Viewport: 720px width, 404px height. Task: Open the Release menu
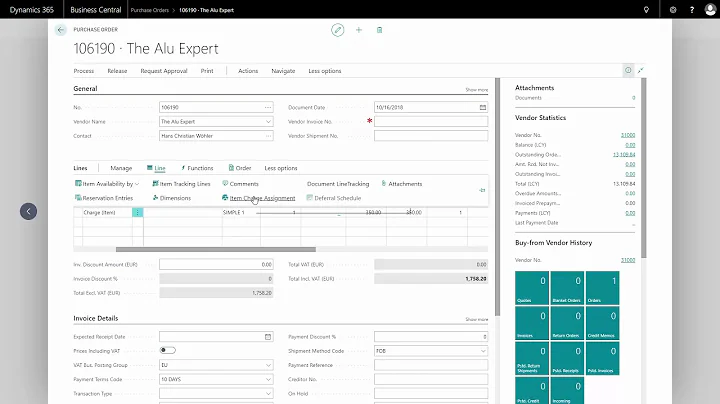(117, 71)
